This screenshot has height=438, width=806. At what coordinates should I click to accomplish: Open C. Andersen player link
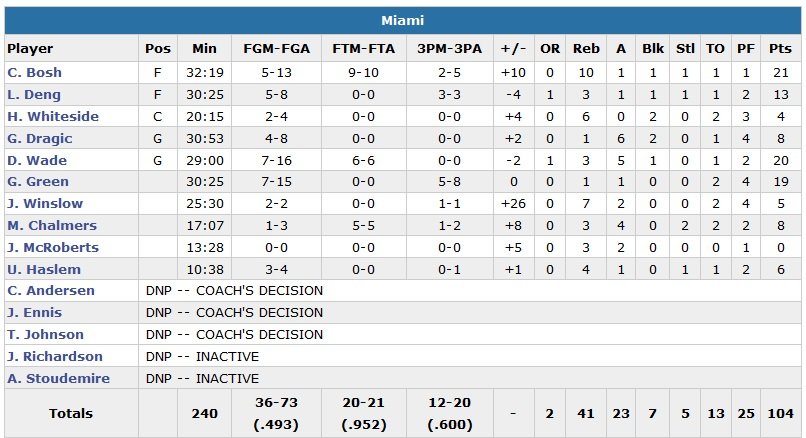51,291
